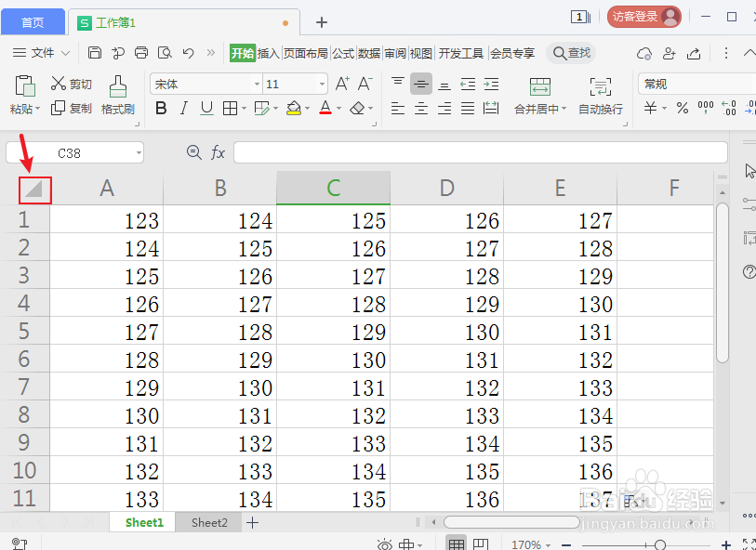Increase indent in alignment group

pyautogui.click(x=491, y=84)
